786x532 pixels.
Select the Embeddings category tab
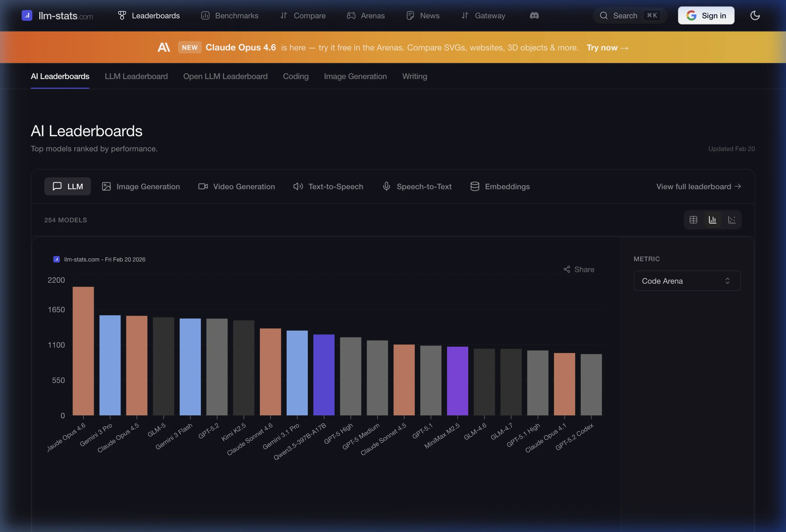click(500, 187)
